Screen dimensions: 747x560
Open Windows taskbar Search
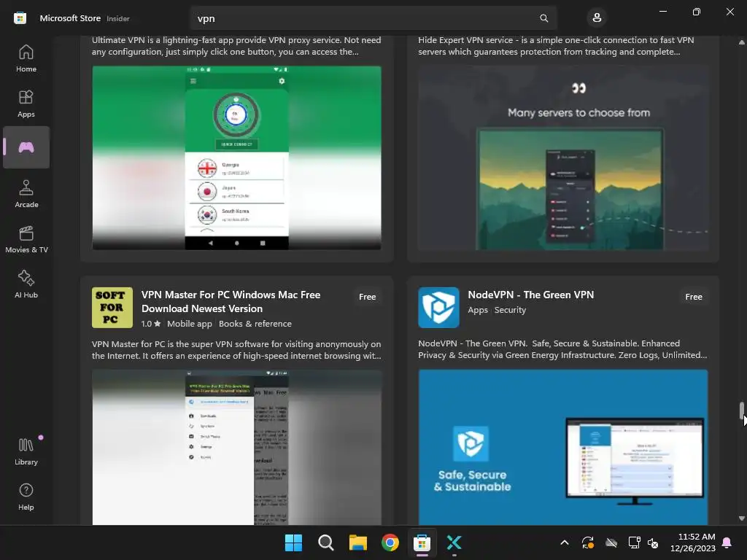(326, 542)
